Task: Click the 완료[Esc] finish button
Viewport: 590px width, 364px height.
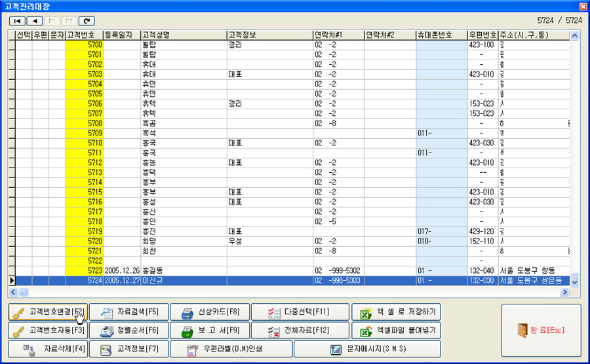Action: [541, 330]
